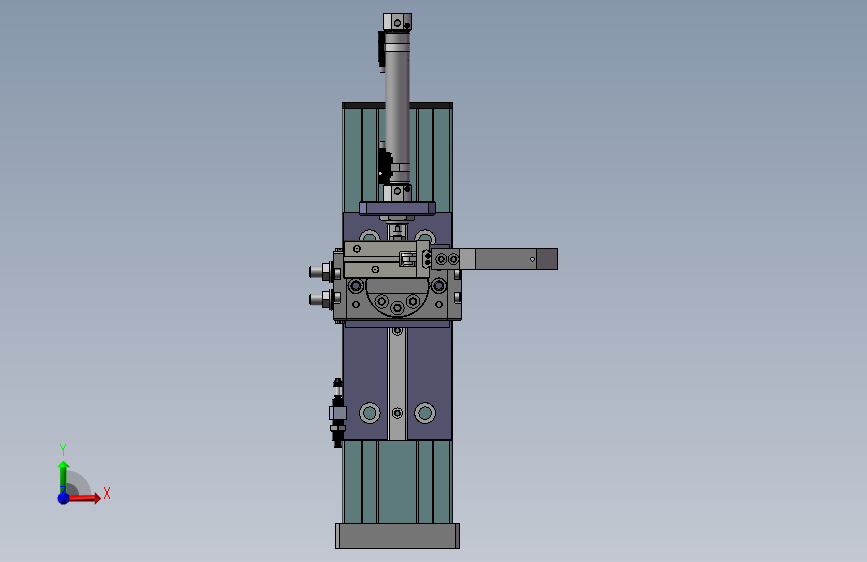Select the gray base plate at the column bottom
The width and height of the screenshot is (867, 562).
tap(397, 536)
